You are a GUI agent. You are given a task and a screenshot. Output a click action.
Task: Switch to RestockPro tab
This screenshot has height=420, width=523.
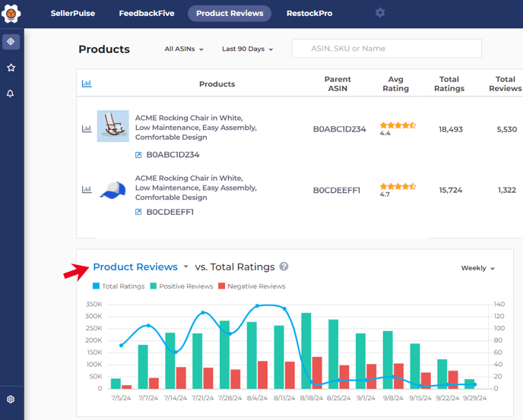309,14
